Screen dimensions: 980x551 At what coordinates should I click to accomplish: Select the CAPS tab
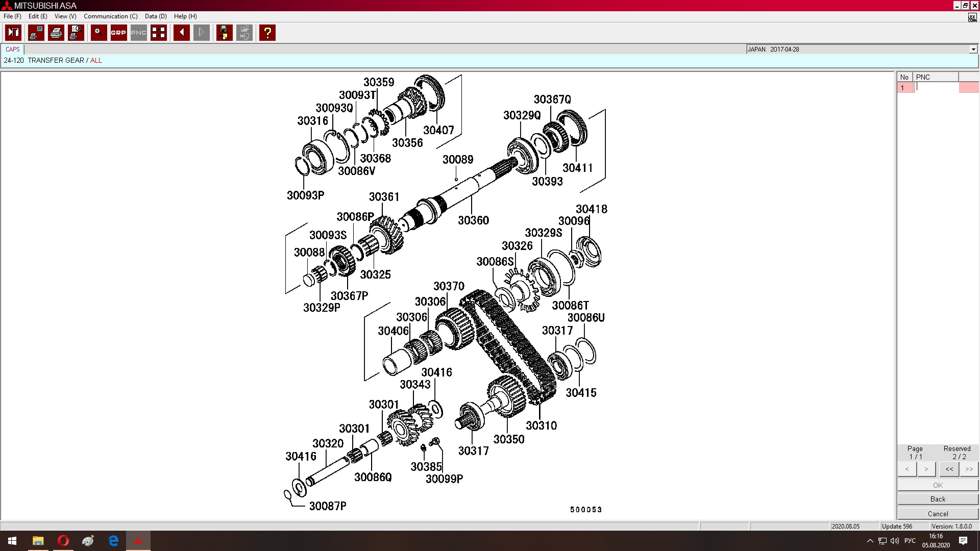(x=13, y=49)
